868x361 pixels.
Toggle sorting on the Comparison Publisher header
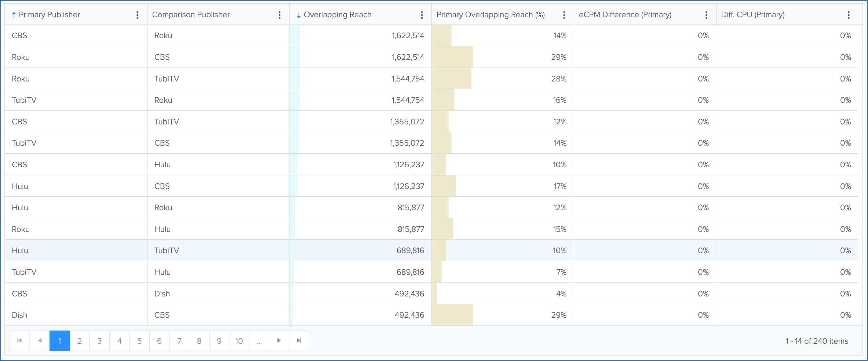click(x=191, y=15)
